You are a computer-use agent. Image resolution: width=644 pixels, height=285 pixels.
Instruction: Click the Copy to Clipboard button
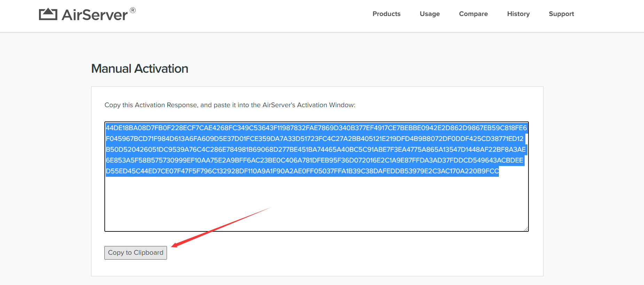coord(136,253)
